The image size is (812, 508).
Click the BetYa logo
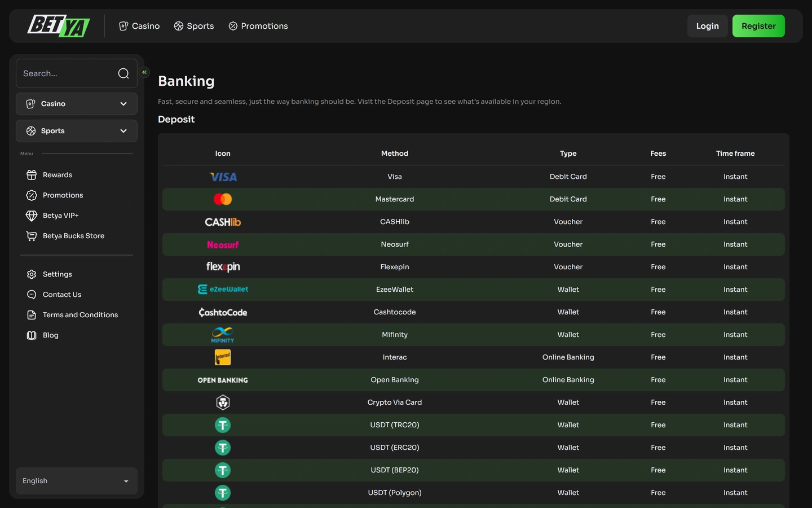(59, 26)
